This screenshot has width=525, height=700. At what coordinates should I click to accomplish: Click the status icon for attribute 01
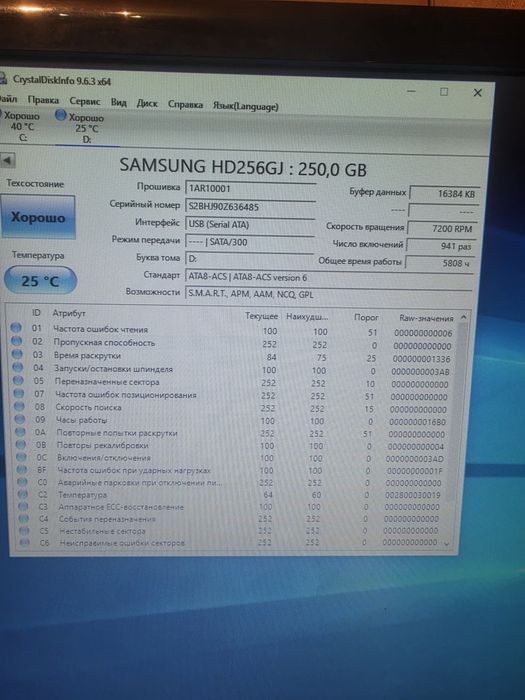[16, 327]
